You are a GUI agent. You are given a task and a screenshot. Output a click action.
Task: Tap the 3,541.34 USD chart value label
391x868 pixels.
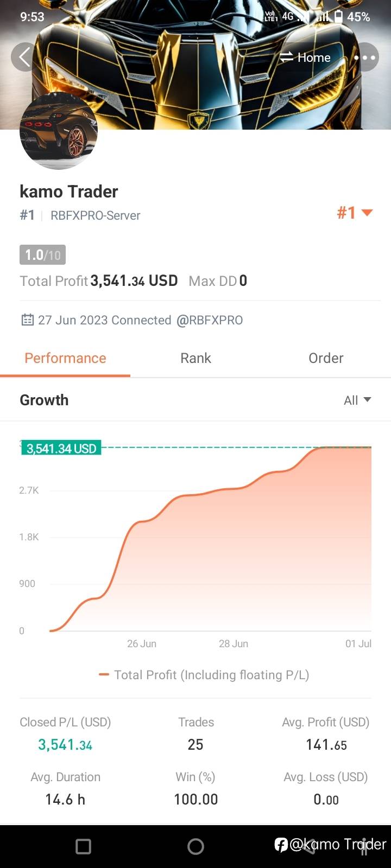(x=61, y=448)
